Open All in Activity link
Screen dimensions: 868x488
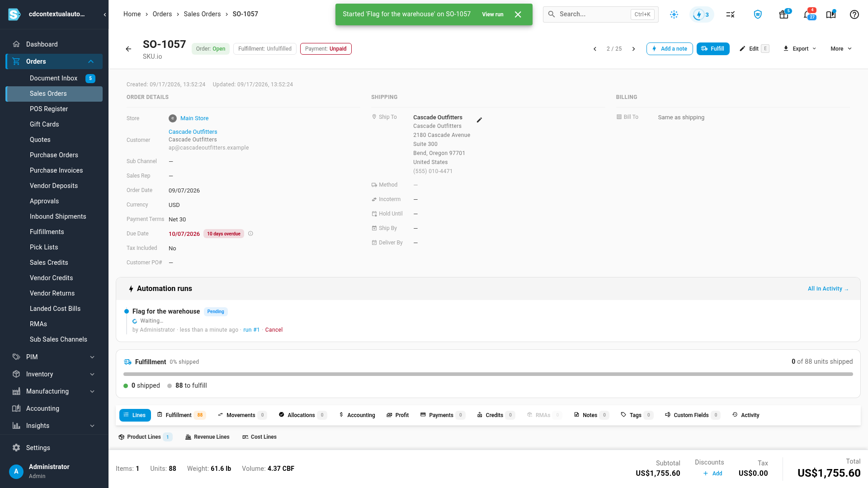click(x=828, y=289)
